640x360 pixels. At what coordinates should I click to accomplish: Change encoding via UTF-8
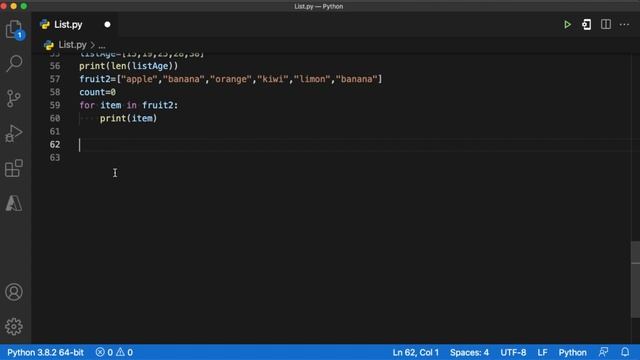pyautogui.click(x=513, y=352)
